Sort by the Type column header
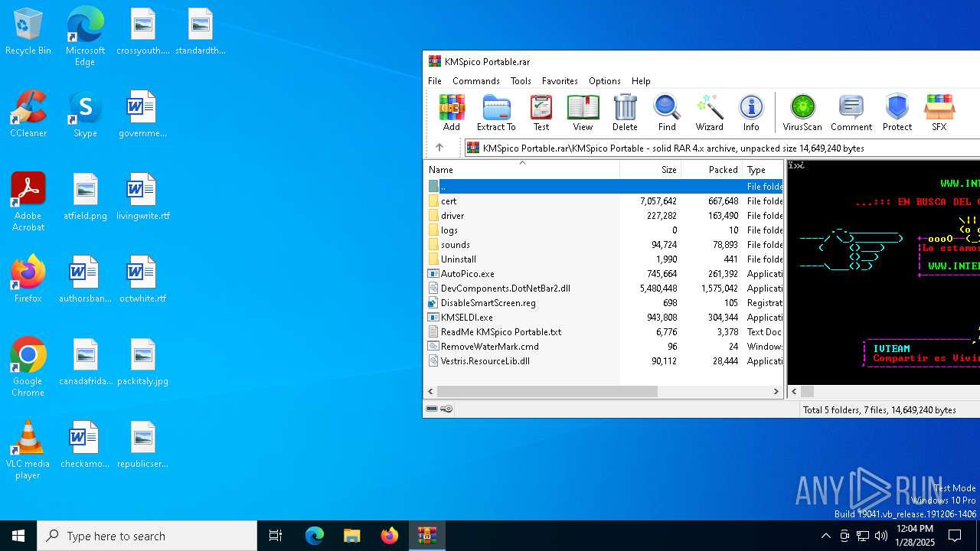The image size is (980, 551). click(x=763, y=169)
